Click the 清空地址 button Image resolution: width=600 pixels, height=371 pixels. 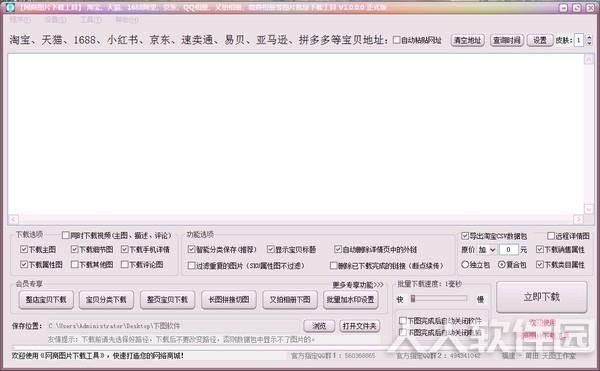[467, 40]
